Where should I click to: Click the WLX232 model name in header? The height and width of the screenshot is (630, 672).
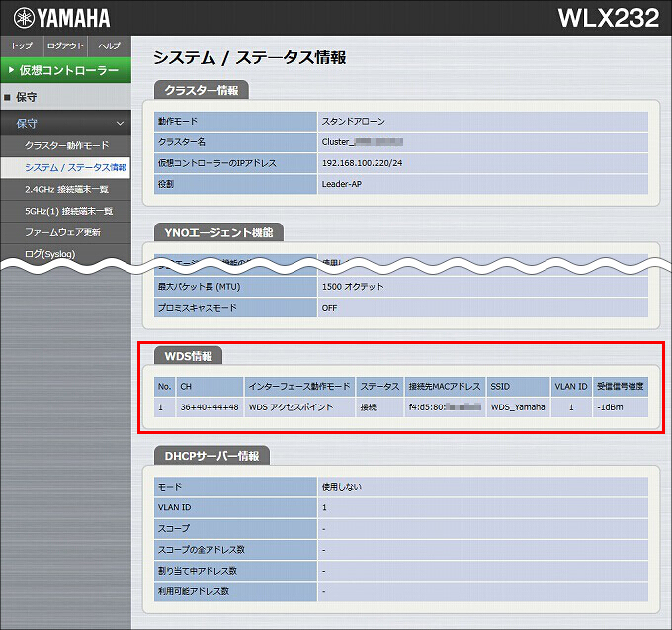609,18
